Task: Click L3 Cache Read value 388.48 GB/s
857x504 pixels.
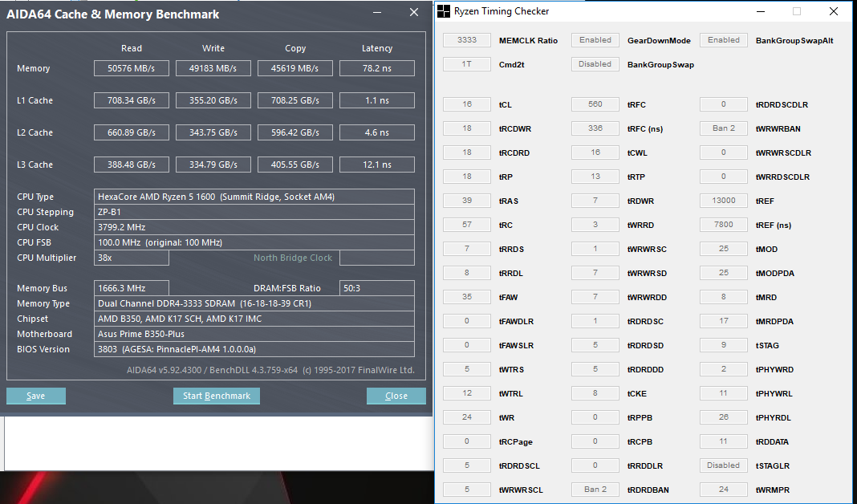Action: pos(131,165)
